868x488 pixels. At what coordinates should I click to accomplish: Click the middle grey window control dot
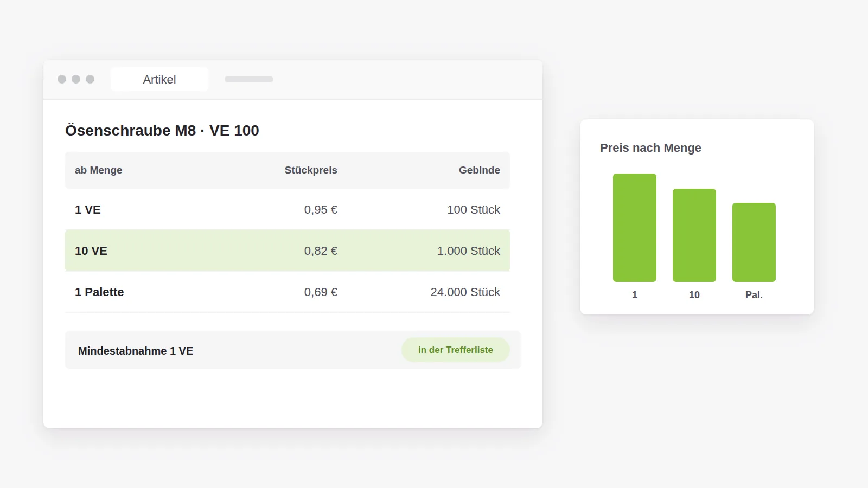(x=76, y=79)
